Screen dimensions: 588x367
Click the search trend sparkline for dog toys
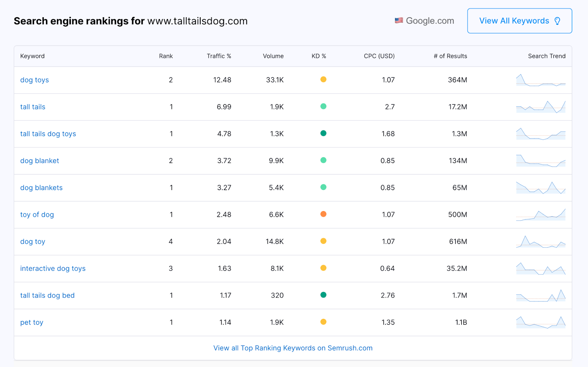541,80
